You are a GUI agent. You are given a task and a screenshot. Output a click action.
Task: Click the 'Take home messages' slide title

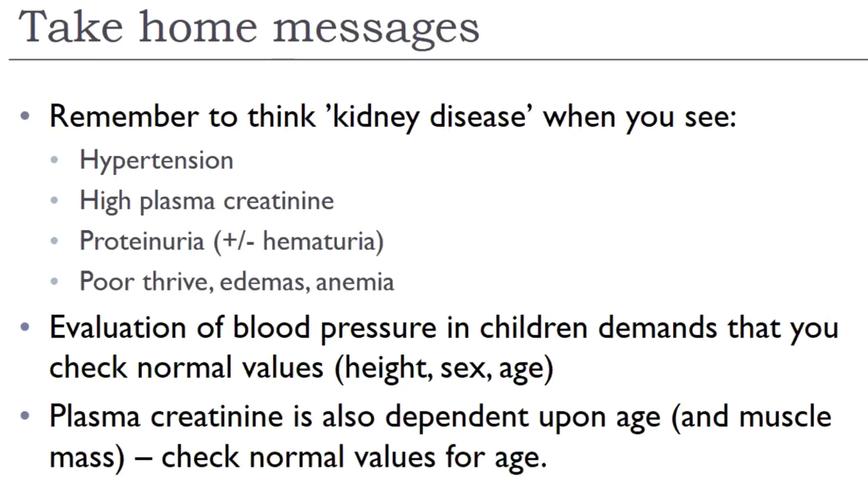tap(249, 28)
